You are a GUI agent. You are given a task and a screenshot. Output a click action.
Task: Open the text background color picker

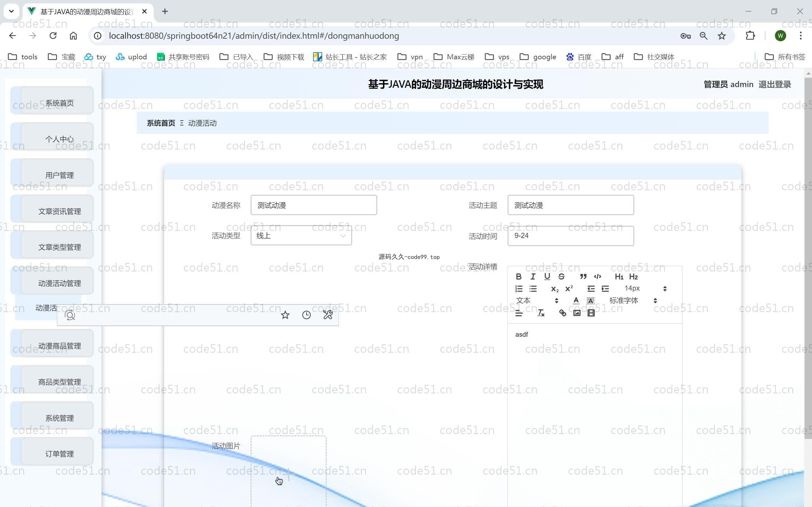[x=590, y=301]
